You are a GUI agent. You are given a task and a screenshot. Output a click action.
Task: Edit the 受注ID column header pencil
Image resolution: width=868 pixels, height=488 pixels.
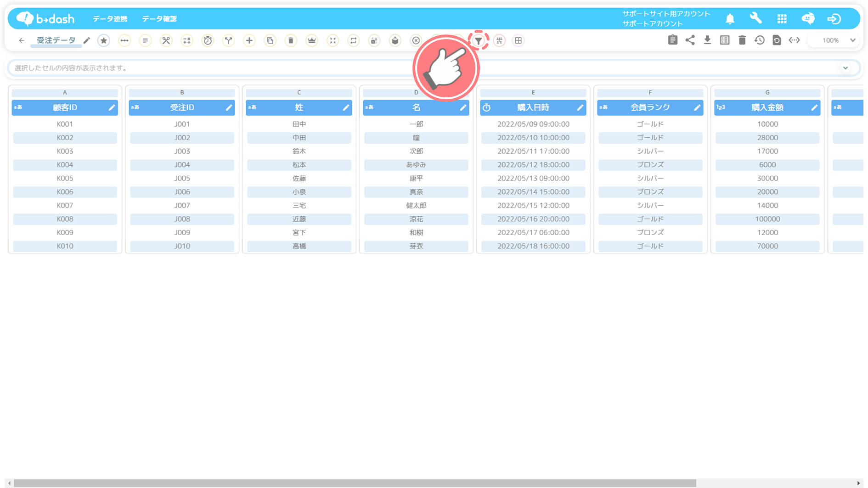pos(229,107)
